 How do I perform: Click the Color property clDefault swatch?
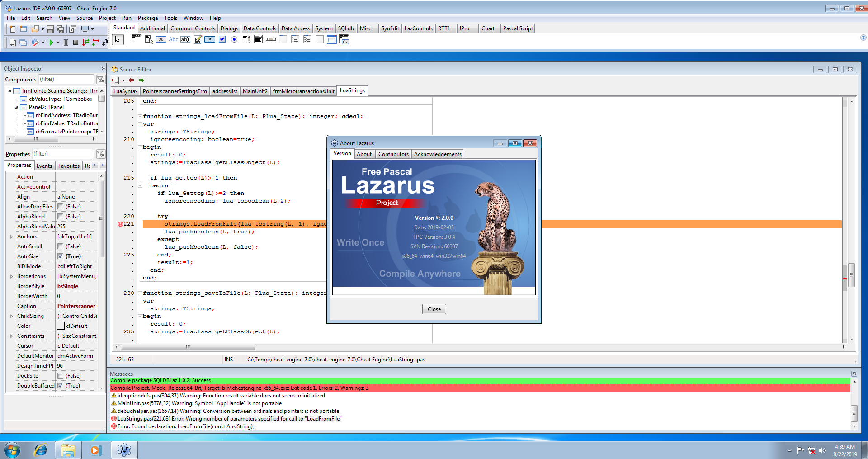[61, 326]
